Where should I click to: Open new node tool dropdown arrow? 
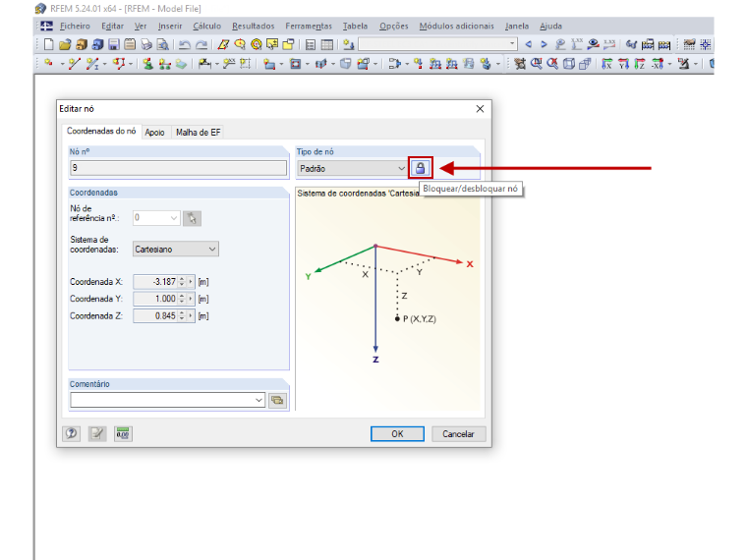[x=62, y=64]
